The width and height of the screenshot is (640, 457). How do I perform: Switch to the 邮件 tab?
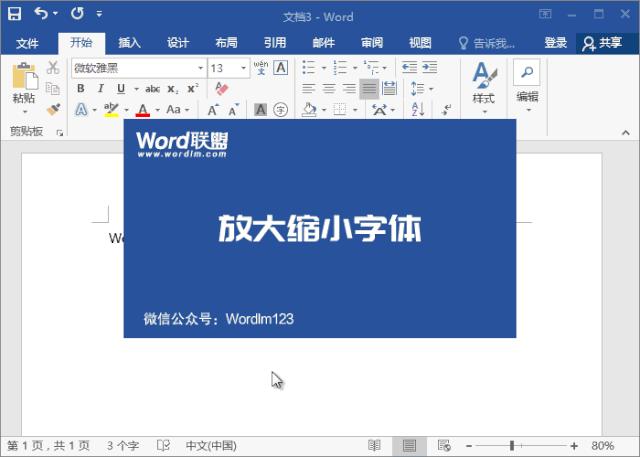tap(324, 42)
